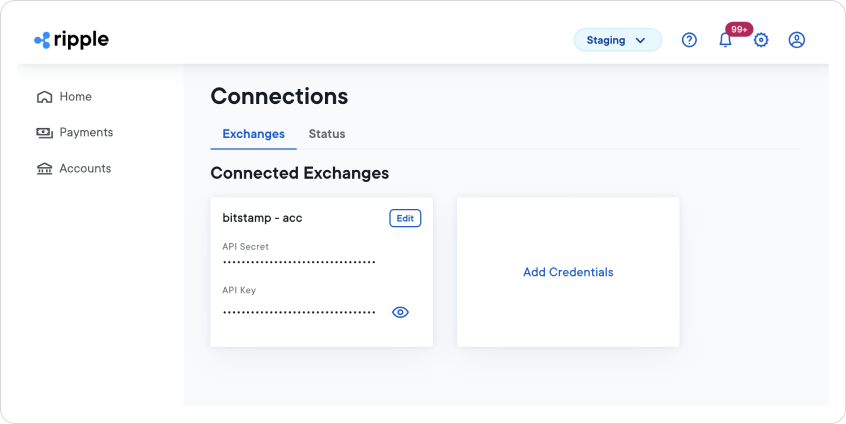Reveal the API Key with the eye icon
This screenshot has width=846, height=424.
click(400, 312)
